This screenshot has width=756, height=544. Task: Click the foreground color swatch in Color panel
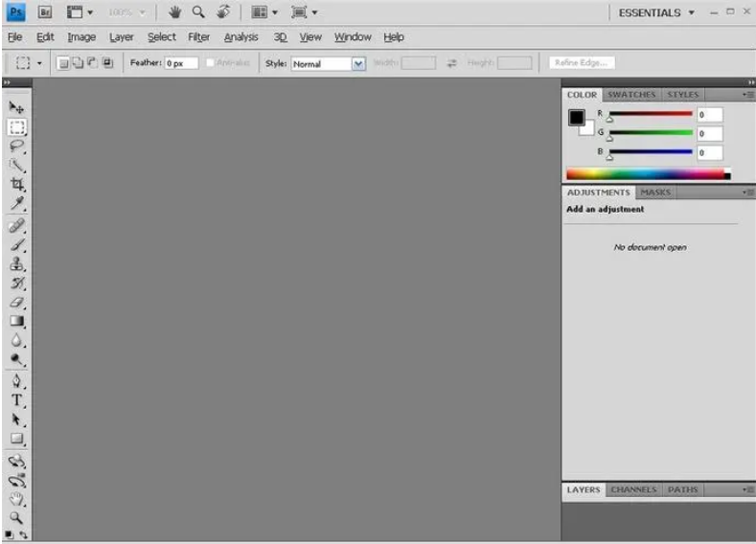point(576,118)
